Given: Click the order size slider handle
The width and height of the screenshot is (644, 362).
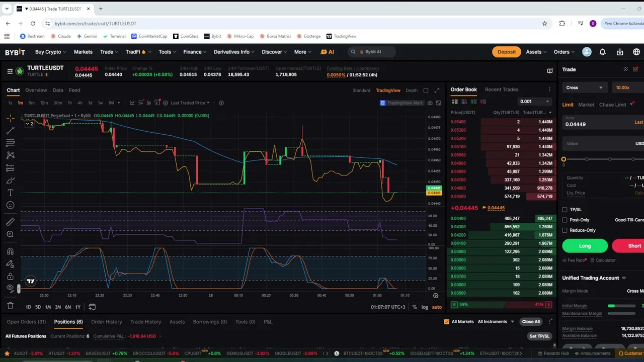Looking at the screenshot, I should click(563, 159).
